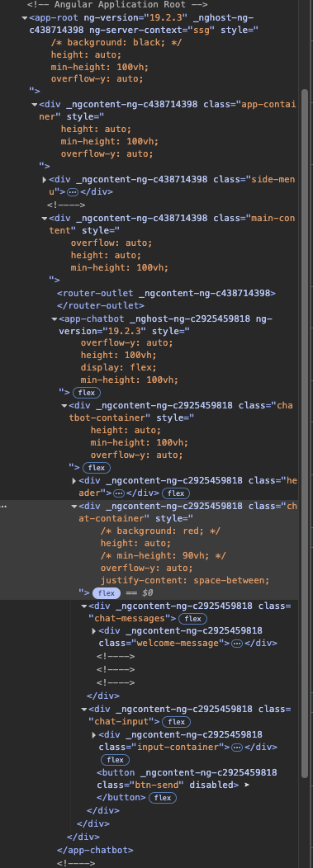Screen dimensions: 313x868
Task: Expand the side-menu div node
Action: [45, 179]
